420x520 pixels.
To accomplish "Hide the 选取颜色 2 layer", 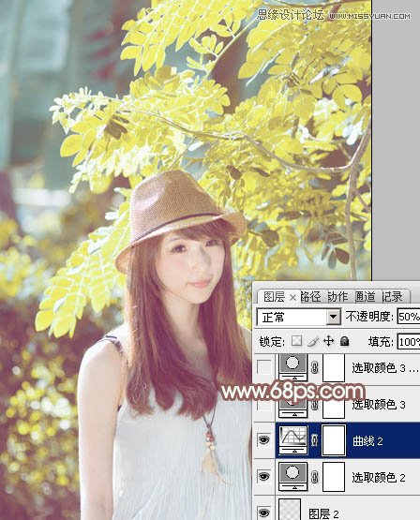I will pyautogui.click(x=264, y=477).
